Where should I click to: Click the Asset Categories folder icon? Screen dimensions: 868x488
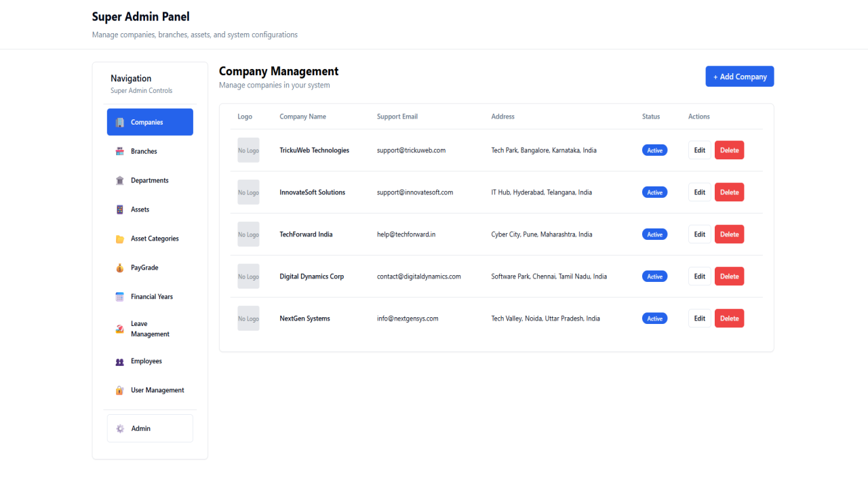click(120, 239)
